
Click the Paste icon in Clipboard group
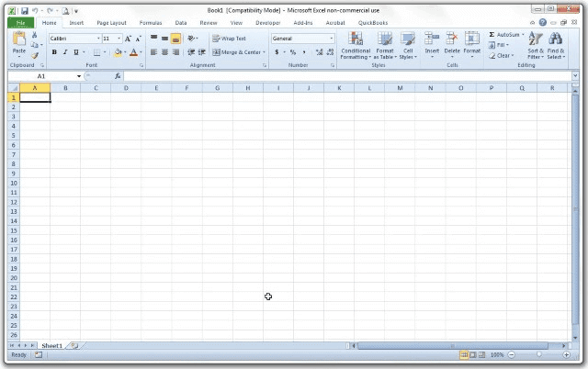[x=18, y=41]
